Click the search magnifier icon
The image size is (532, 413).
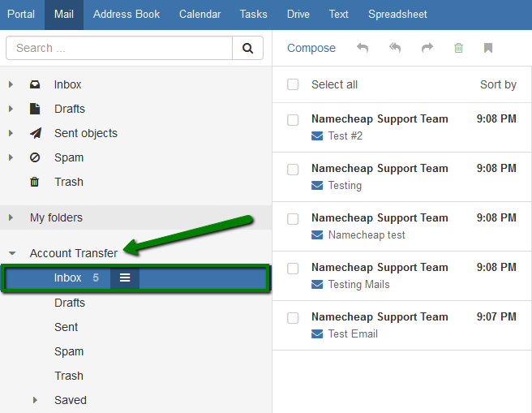[247, 48]
